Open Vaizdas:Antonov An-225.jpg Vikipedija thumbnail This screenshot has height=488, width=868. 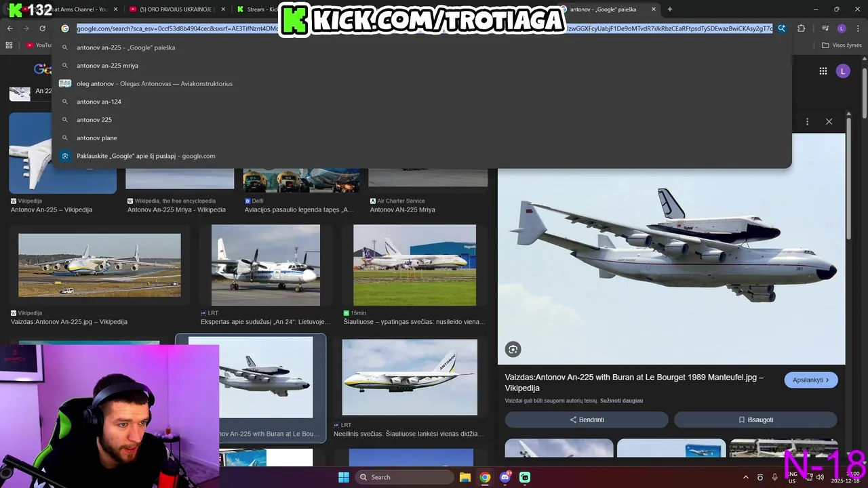tap(100, 265)
